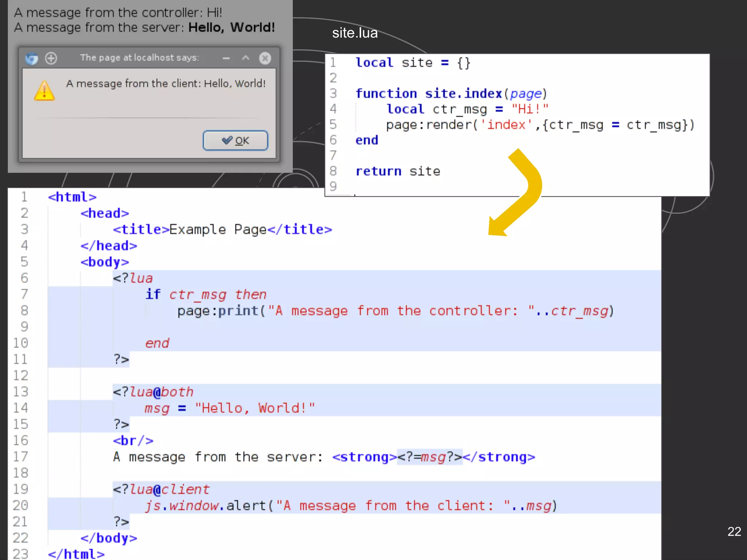The height and width of the screenshot is (560, 747).
Task: Click the yellow warning triangle icon
Action: (44, 90)
